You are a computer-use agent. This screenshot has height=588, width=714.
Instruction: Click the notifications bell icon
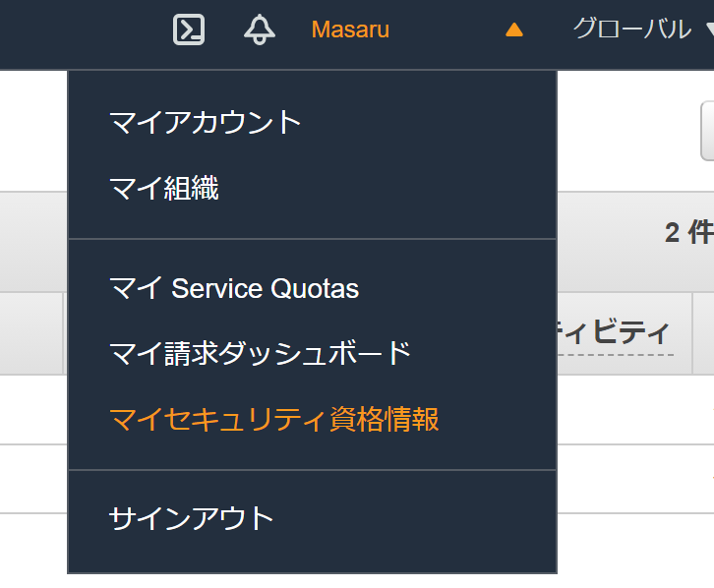[260, 29]
